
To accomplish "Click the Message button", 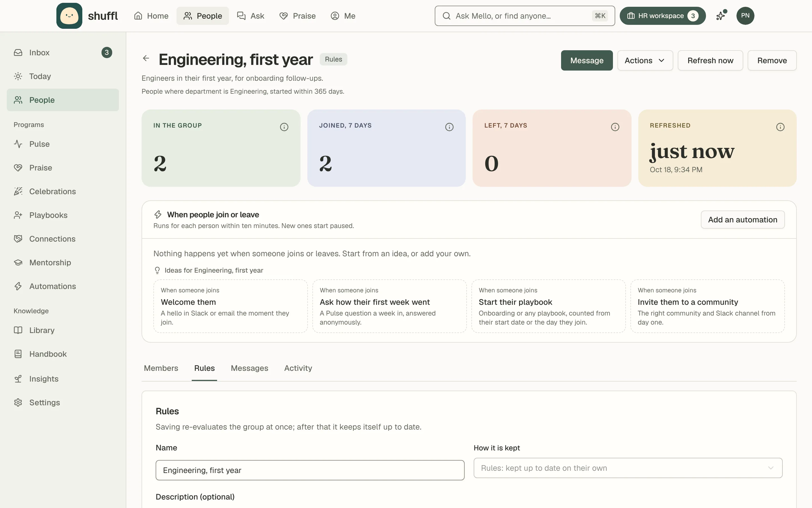I will pyautogui.click(x=587, y=60).
